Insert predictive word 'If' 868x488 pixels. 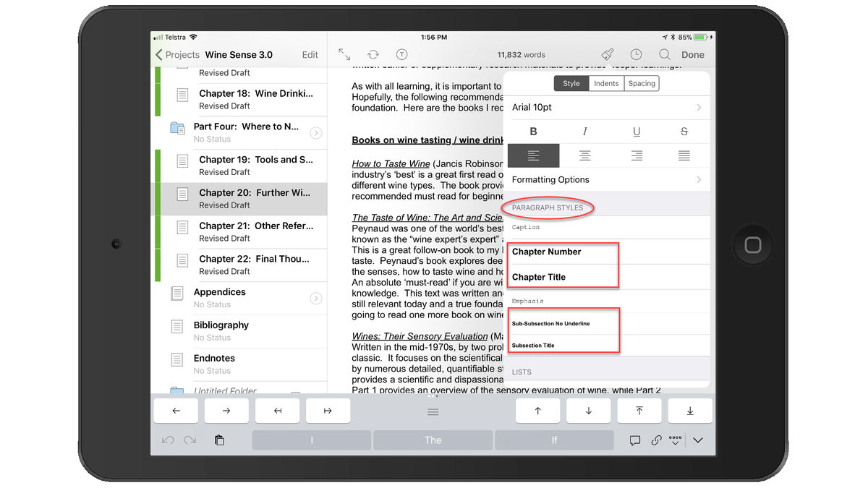click(x=554, y=440)
